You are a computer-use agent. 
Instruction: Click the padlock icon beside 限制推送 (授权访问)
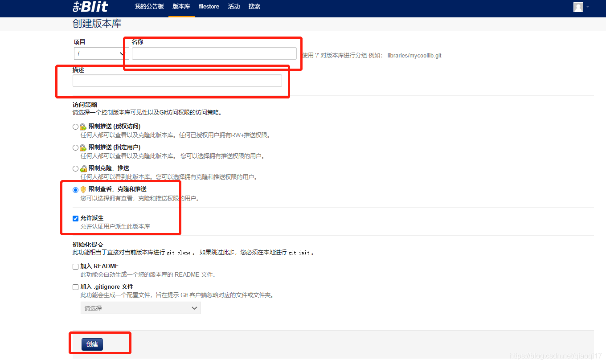(82, 126)
